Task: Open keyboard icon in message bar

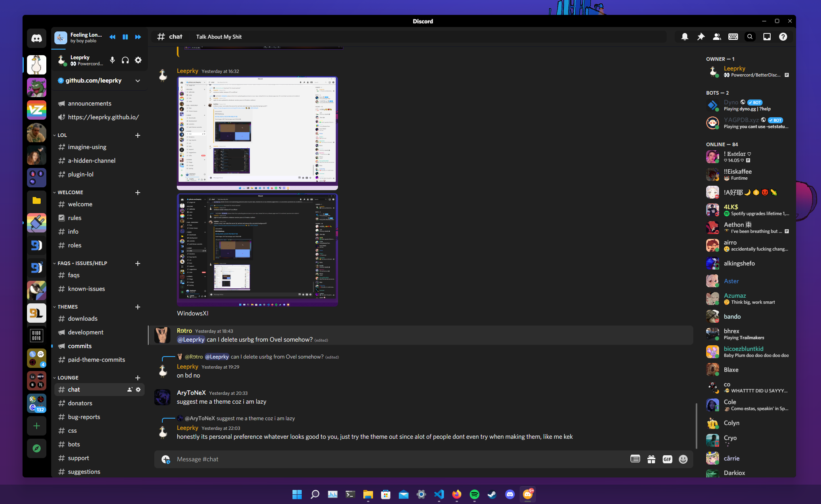Action: (635, 459)
